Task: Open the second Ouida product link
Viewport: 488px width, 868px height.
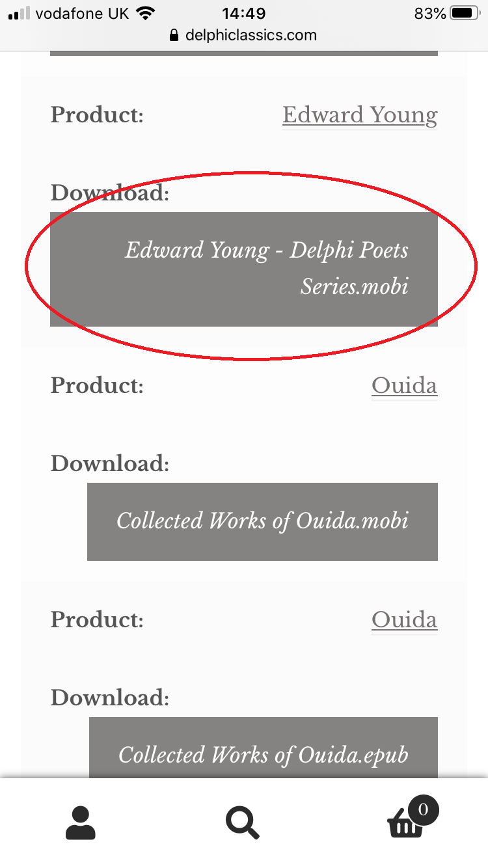Action: [404, 619]
